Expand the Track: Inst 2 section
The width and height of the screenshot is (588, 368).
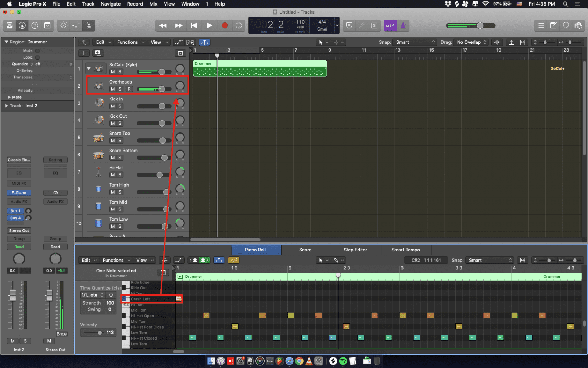(x=6, y=106)
